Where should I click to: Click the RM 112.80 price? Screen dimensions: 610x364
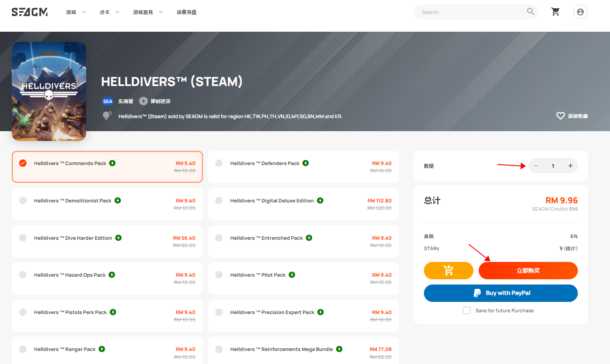tap(380, 201)
